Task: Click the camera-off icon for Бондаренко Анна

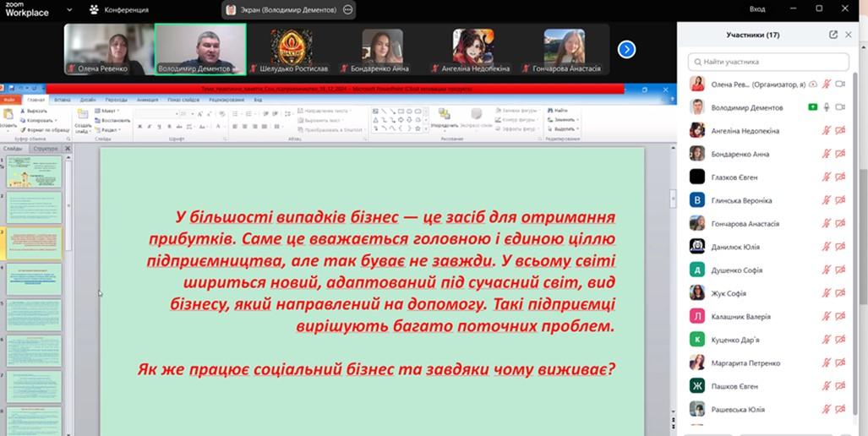Action: (x=840, y=154)
